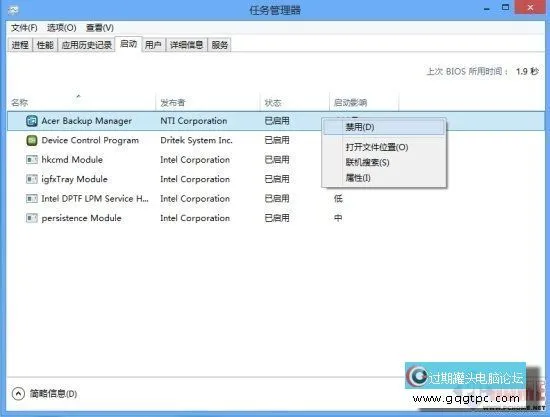Screen dimensions: 550x417
Task: Select the persistence Module row name
Action: [81, 218]
